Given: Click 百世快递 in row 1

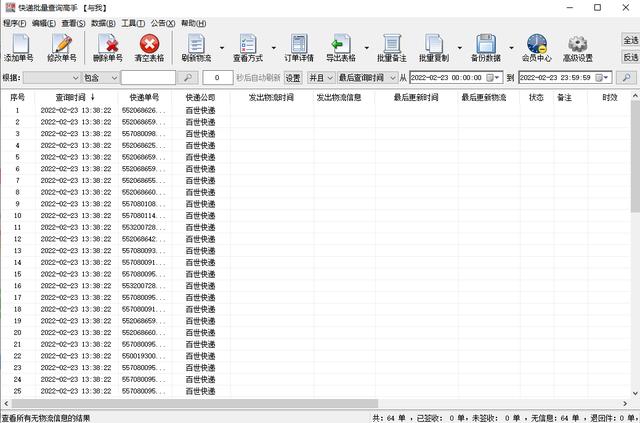Looking at the screenshot, I should (200, 110).
